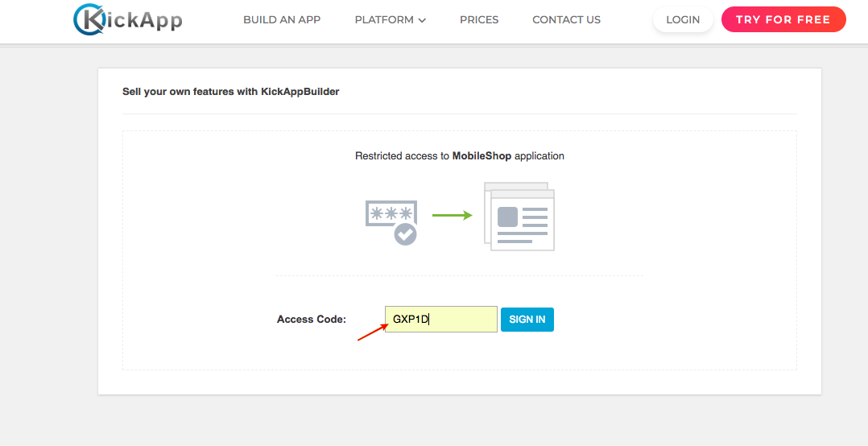
Task: Click the LOGIN button
Action: (683, 20)
